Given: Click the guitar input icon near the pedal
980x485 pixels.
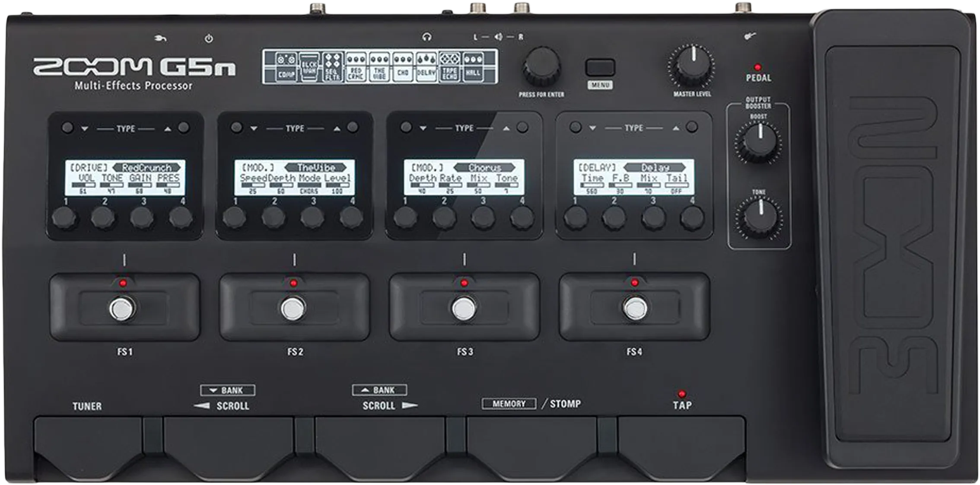Looking at the screenshot, I should click(750, 36).
